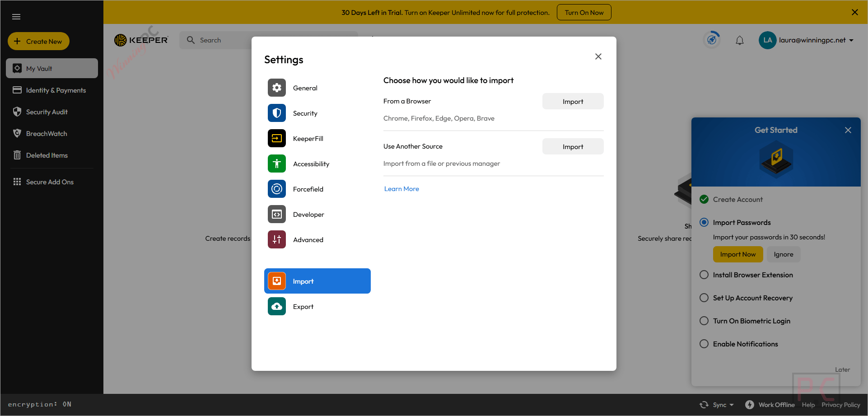This screenshot has height=416, width=868.
Task: Close the Settings dialog
Action: (x=598, y=56)
